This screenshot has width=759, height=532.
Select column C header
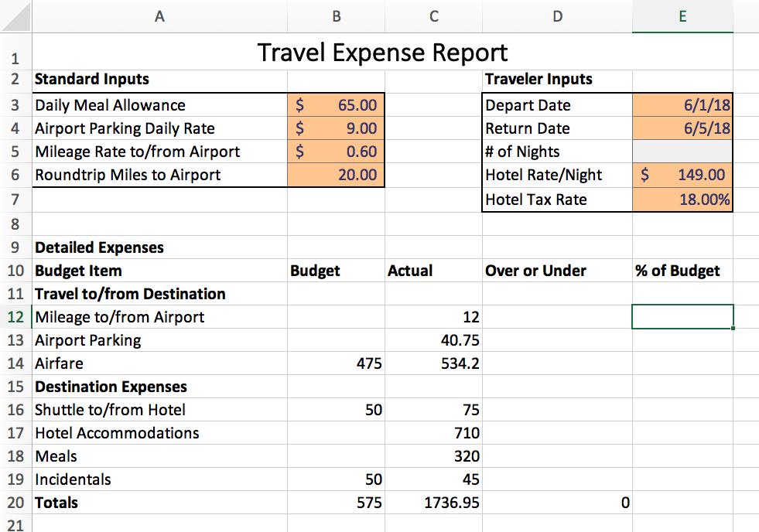434,16
